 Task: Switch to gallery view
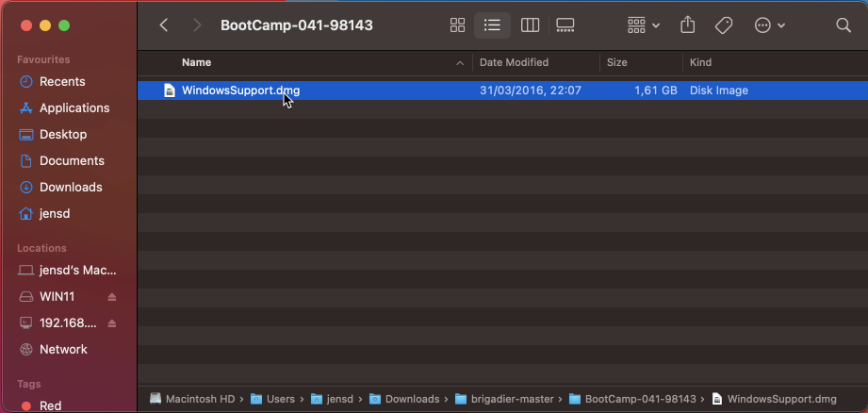tap(565, 25)
